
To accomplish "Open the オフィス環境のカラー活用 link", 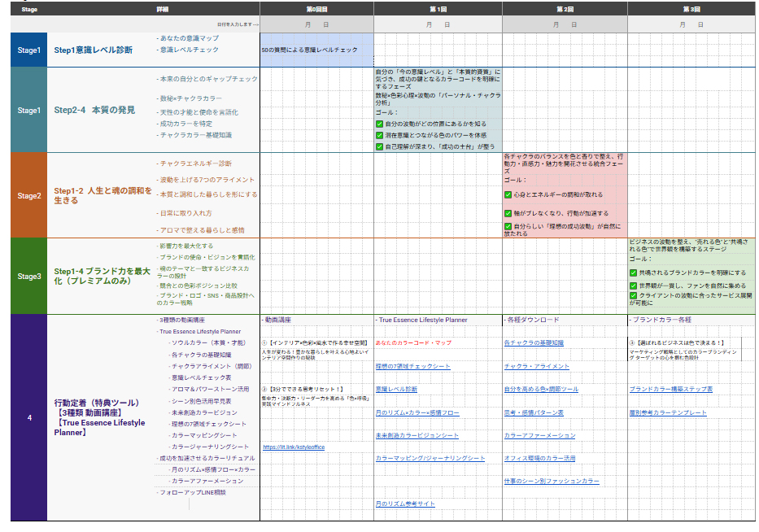I will point(539,459).
